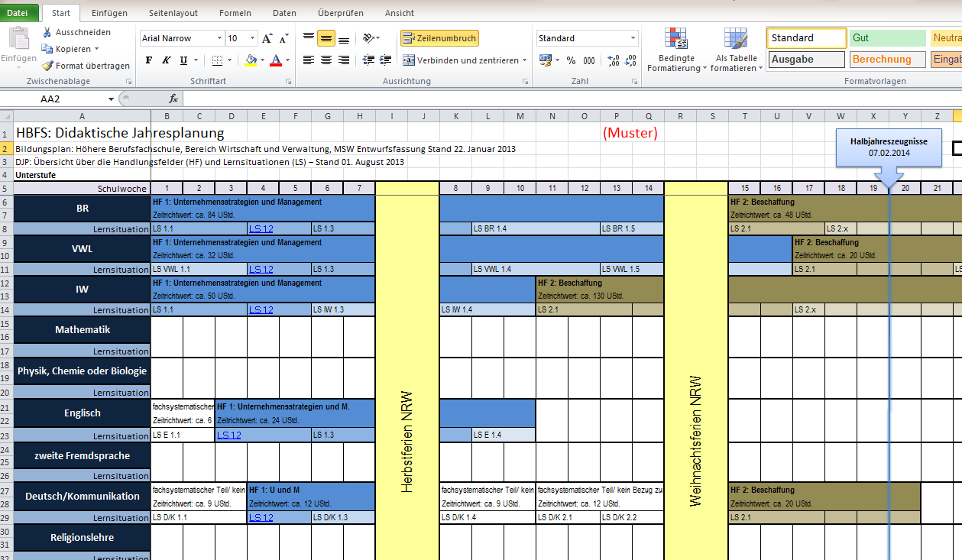Screen dimensions: 962x560
Task: Increase font size with the large A icon
Action: [267, 38]
